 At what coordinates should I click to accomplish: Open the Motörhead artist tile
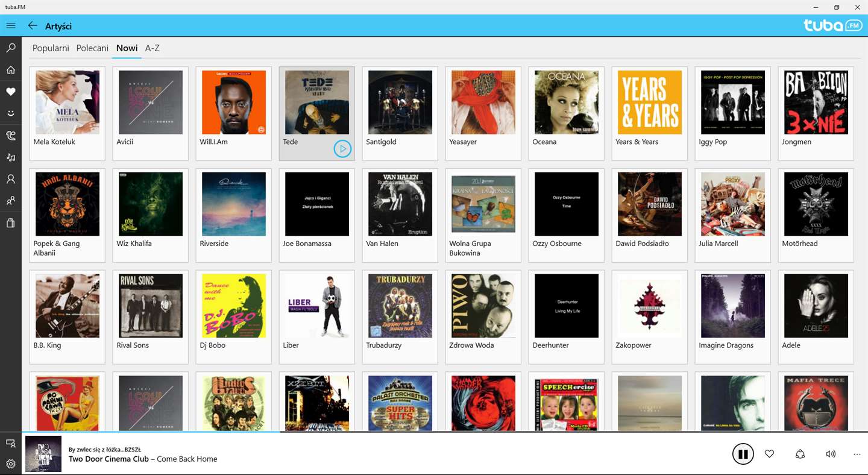click(x=816, y=215)
